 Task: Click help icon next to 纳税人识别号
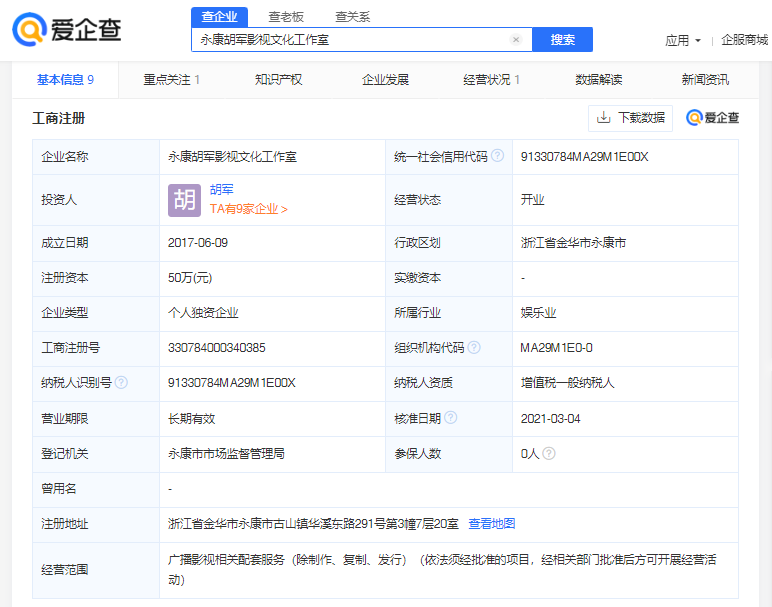click(x=121, y=383)
